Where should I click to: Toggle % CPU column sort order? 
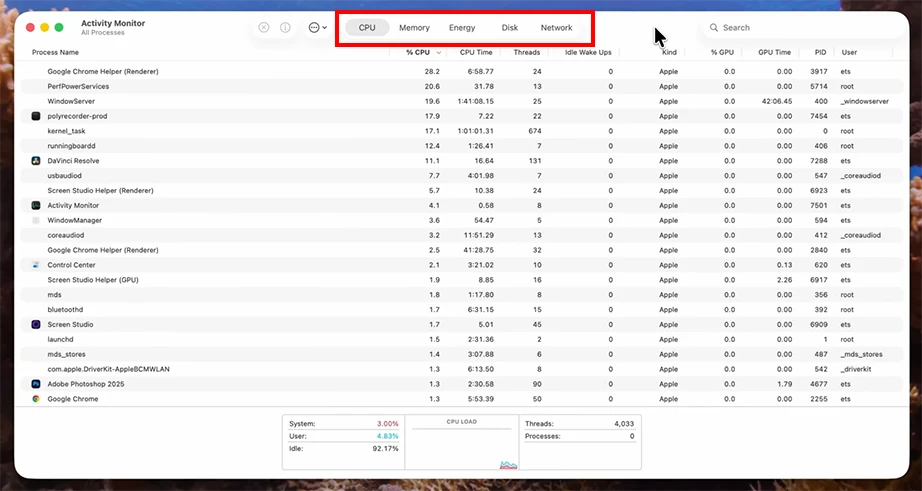pos(417,52)
